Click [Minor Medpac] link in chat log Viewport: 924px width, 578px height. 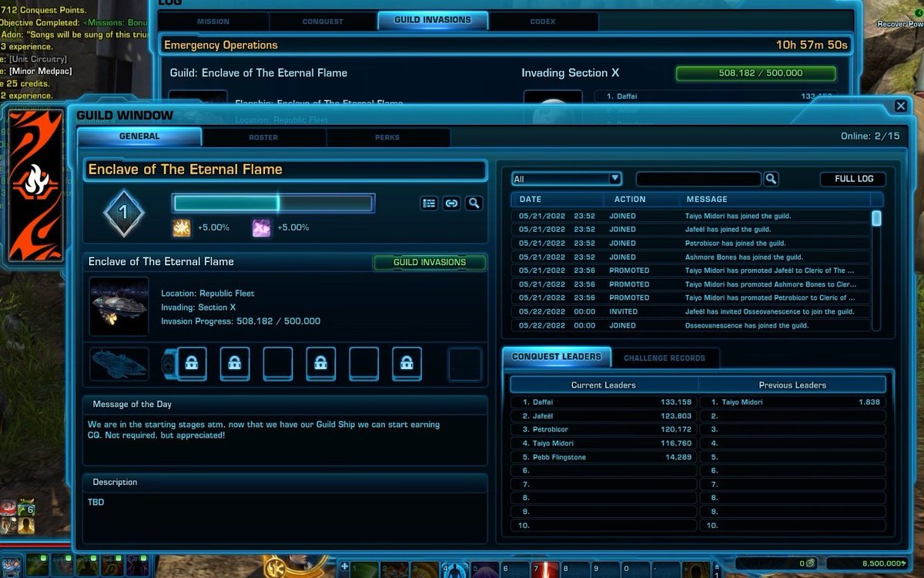pos(40,71)
